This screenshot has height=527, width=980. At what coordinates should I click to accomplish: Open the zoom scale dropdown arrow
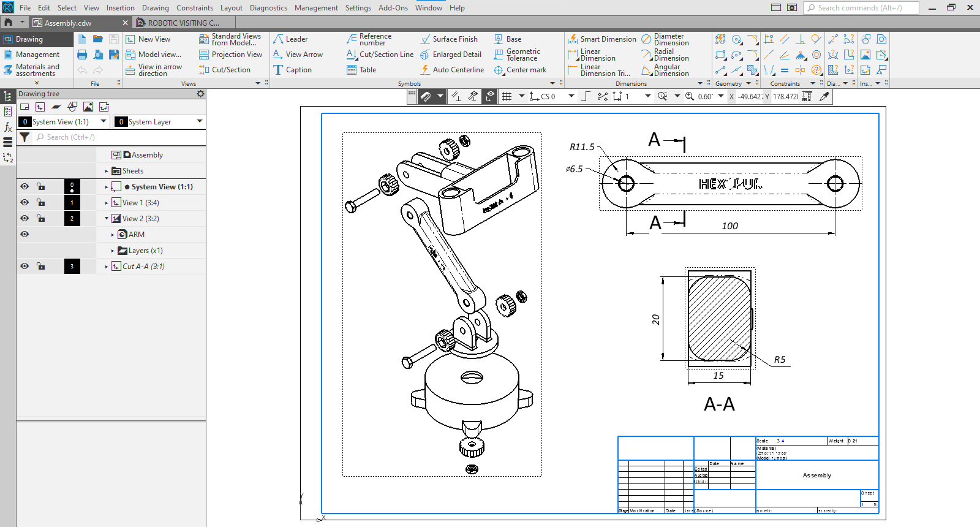click(721, 96)
